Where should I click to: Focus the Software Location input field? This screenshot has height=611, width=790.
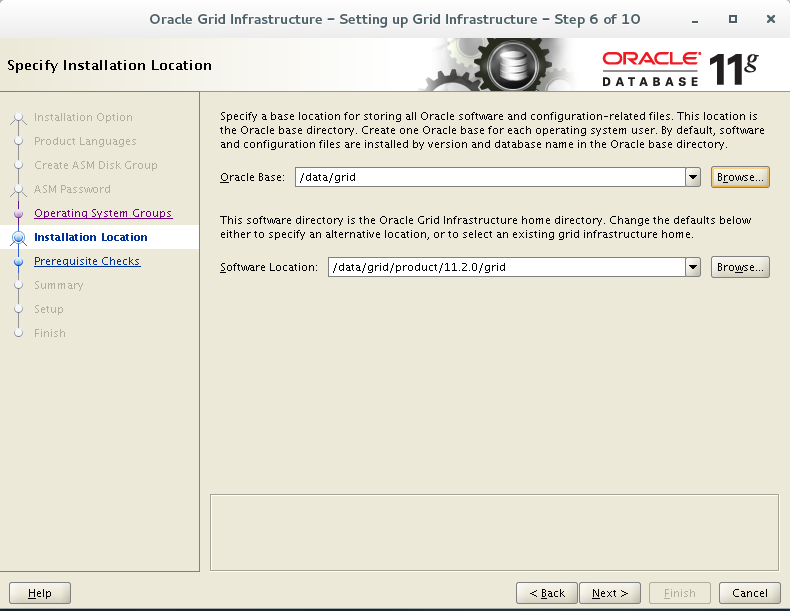[x=506, y=267]
